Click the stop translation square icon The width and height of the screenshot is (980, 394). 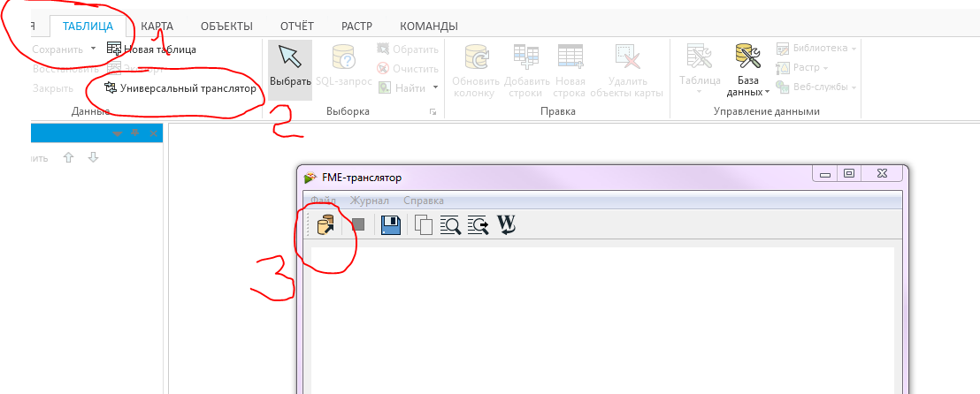tap(358, 224)
